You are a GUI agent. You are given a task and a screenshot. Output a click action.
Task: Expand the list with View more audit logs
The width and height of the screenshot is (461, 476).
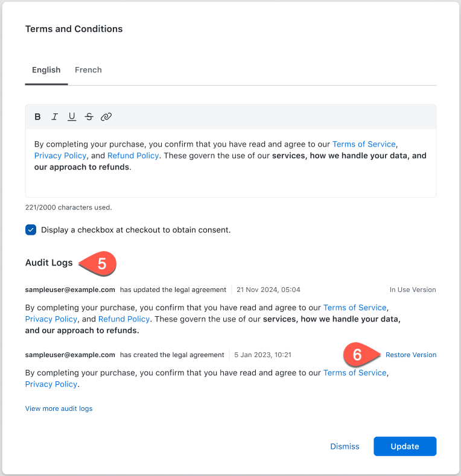(x=59, y=408)
